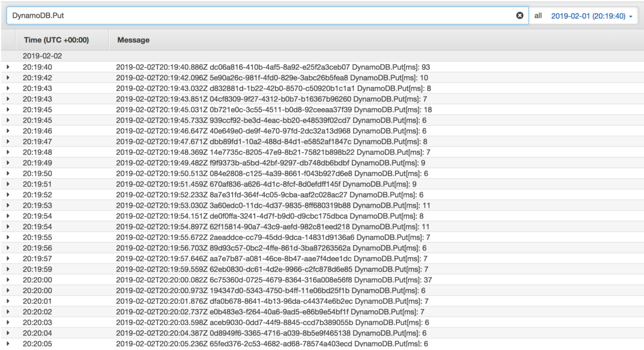Expand the 20:20:03 log event arrow
Image resolution: width=644 pixels, height=350 pixels.
[x=8, y=322]
